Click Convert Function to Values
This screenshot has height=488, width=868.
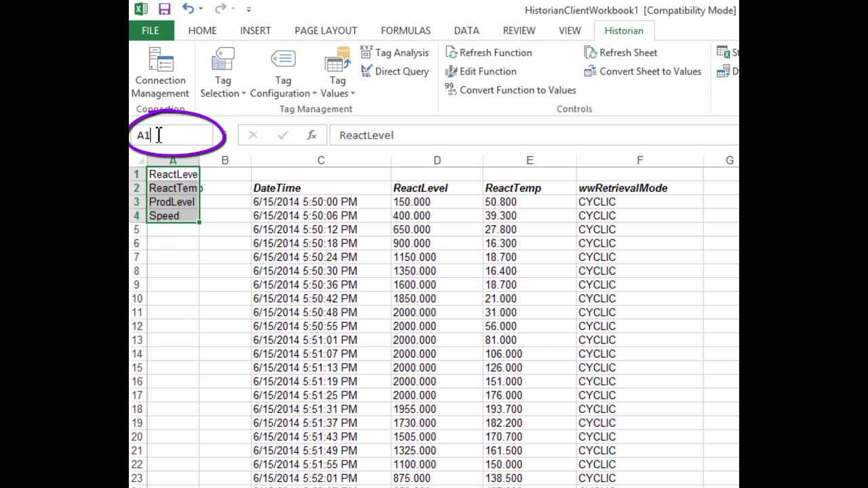[510, 89]
